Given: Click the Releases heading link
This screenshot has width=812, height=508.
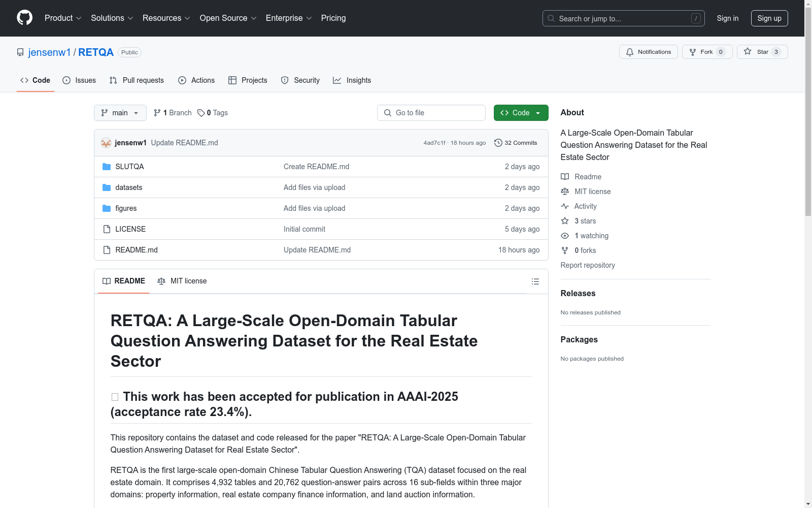Looking at the screenshot, I should 578,293.
